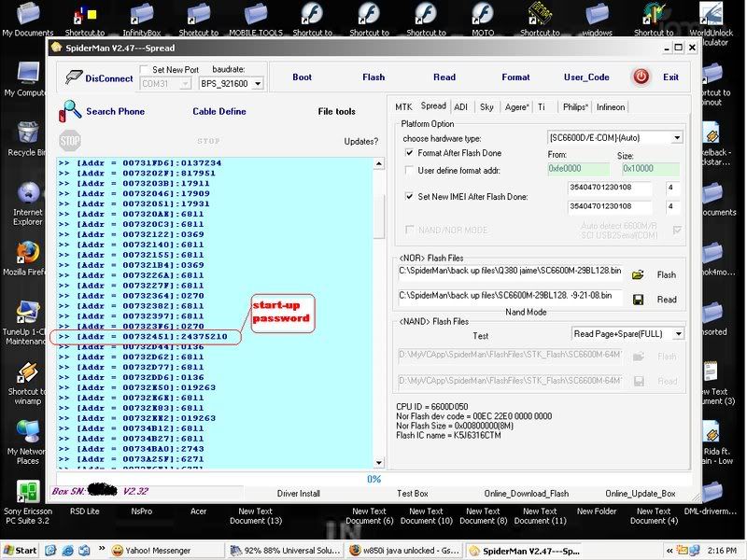Open NsPro desktop item
Viewport: 747px width, 560px height.
coord(142,511)
